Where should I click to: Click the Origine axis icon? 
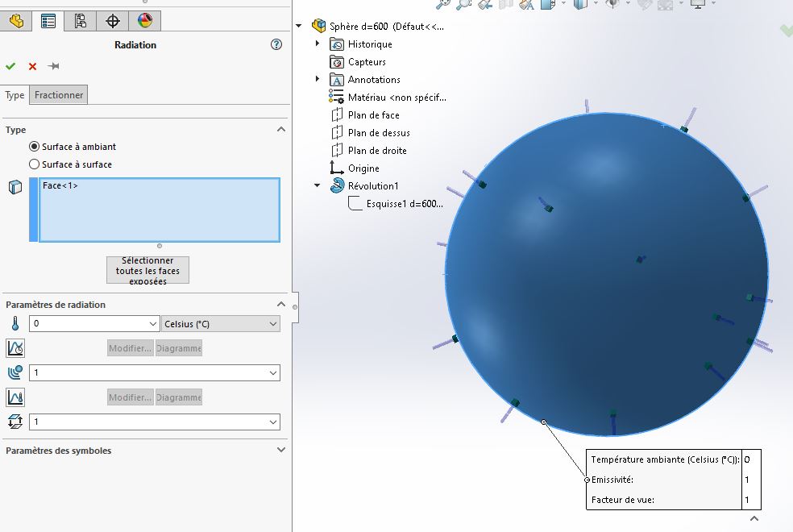coord(337,168)
